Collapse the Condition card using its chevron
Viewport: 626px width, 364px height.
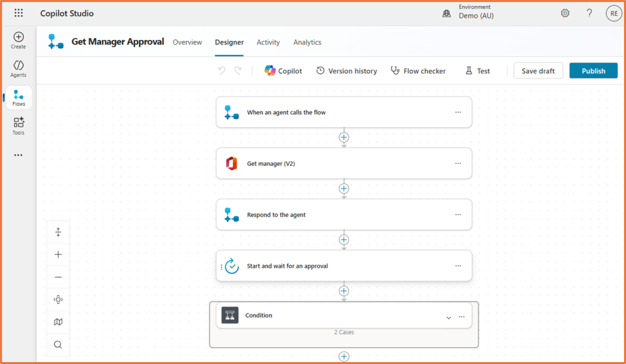[449, 317]
